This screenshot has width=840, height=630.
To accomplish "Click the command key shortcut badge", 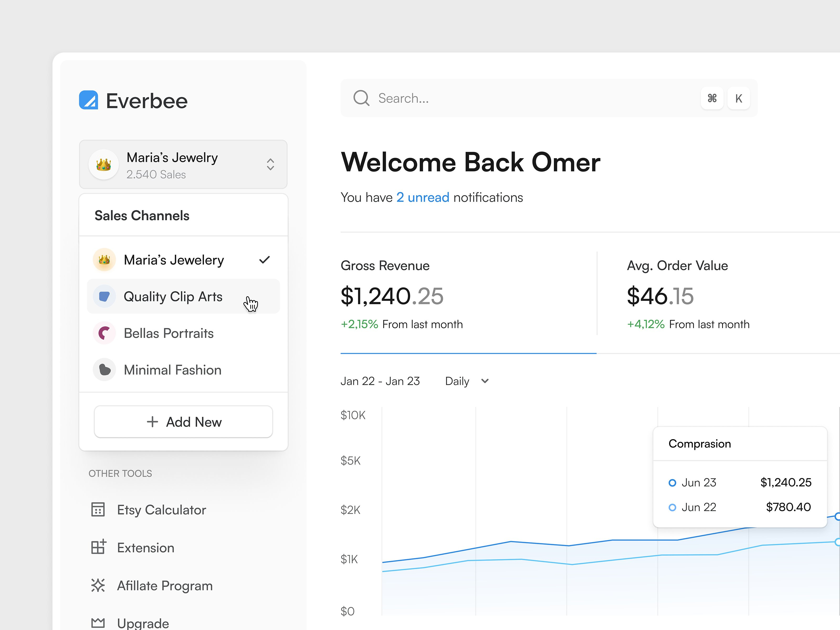I will click(x=712, y=98).
